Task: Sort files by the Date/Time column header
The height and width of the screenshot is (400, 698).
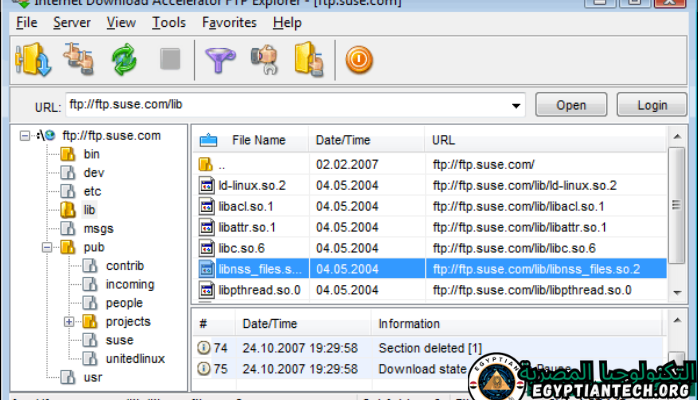Action: [x=343, y=140]
